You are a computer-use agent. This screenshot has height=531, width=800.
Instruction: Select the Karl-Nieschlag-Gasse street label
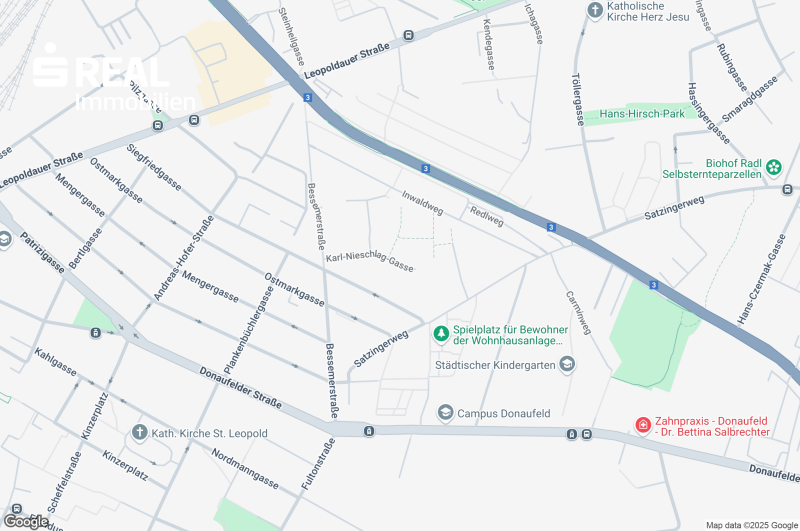(x=369, y=262)
